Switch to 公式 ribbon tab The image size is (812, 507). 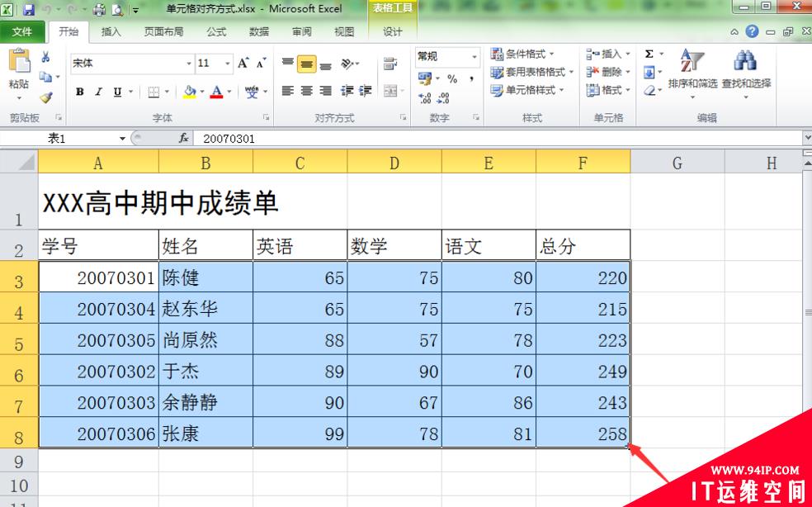216,31
